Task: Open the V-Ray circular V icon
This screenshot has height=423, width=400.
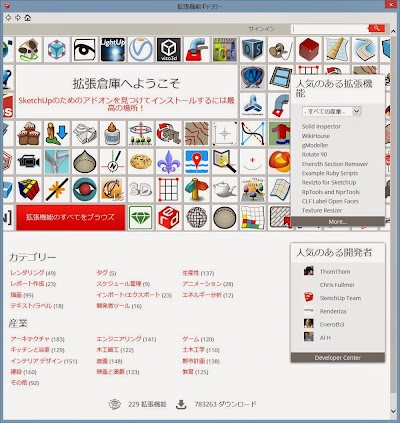Action: pos(141,49)
